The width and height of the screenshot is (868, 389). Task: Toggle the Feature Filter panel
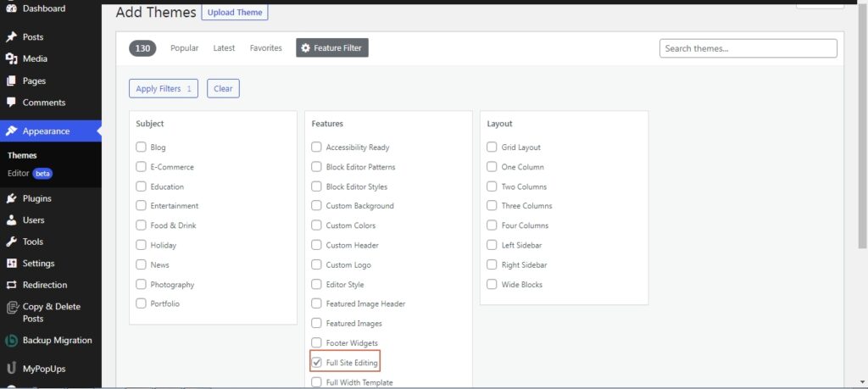click(x=332, y=48)
